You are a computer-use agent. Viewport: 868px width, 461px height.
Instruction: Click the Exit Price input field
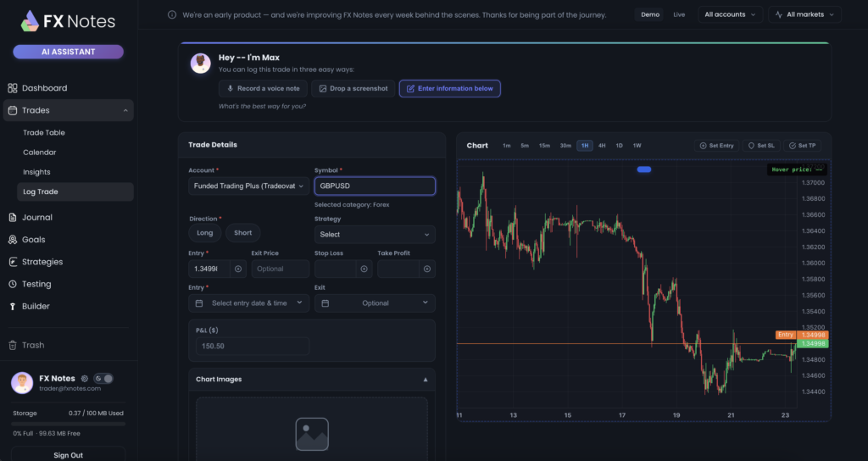coord(280,269)
